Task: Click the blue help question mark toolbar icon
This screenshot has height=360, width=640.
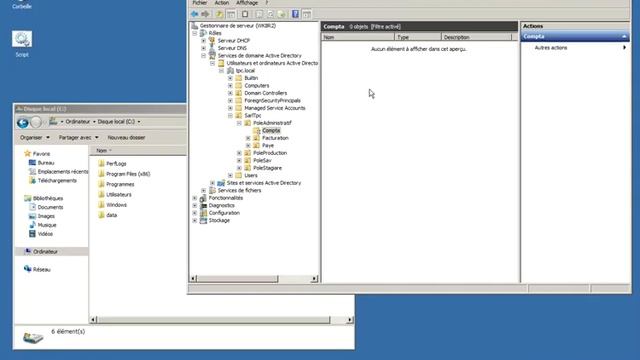Action: click(295, 14)
